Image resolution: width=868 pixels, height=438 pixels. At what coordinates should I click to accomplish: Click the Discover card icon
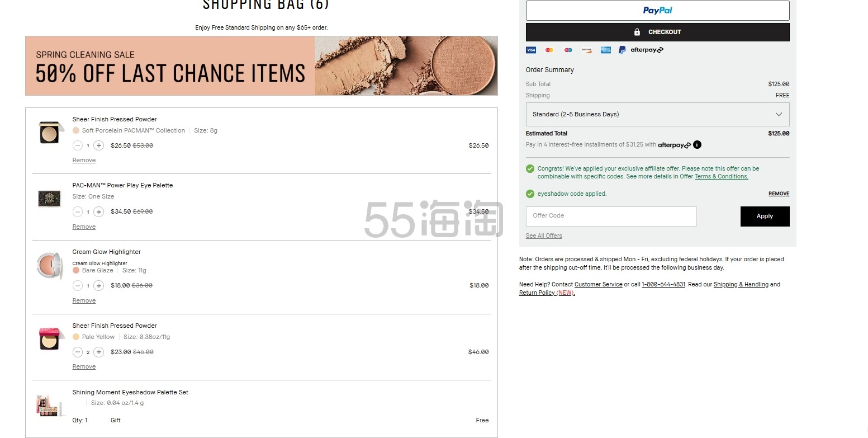point(587,50)
